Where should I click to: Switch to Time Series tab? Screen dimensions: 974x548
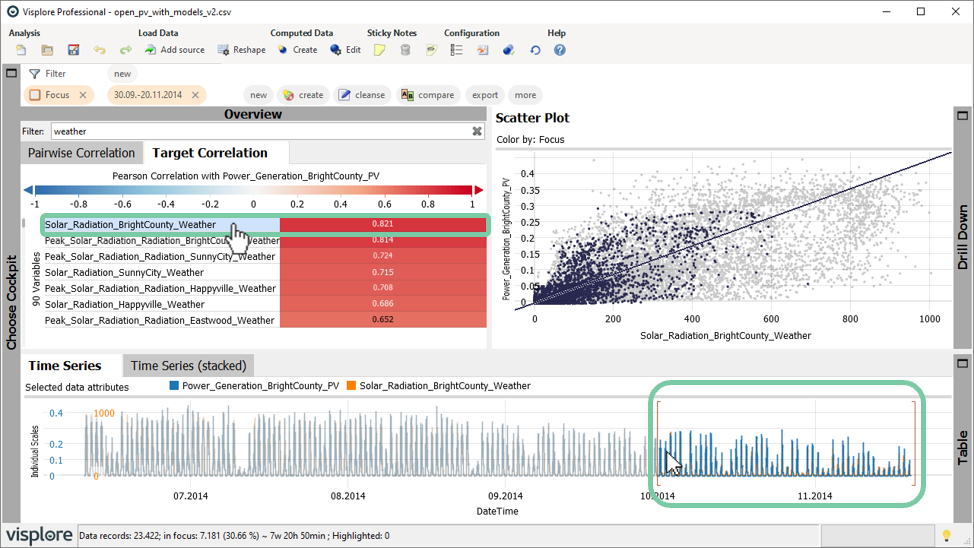(65, 365)
